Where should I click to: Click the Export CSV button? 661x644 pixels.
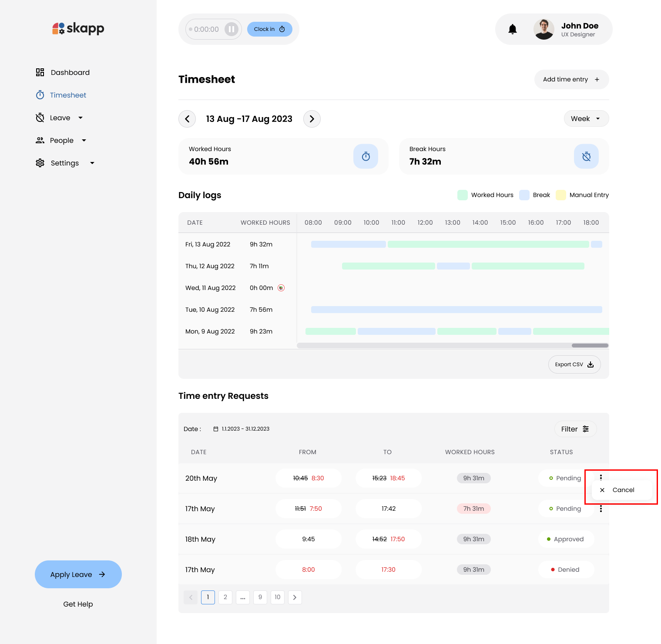click(x=574, y=364)
